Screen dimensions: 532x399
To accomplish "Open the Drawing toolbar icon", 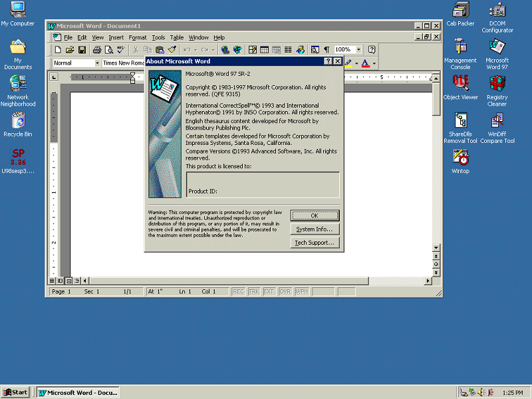I will (300, 49).
